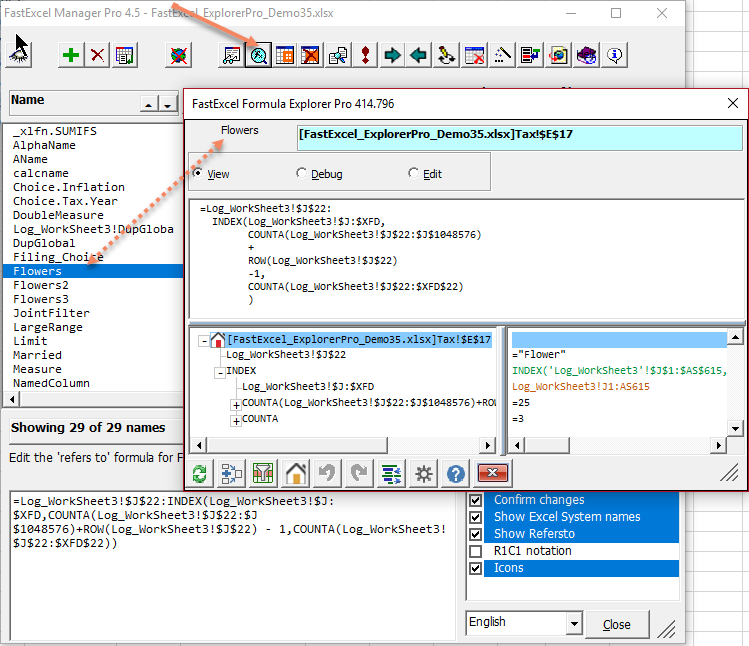Select Log_WorkSheet3!$J$22 tree item
Viewport: 749px width, 646px height.
coord(286,355)
